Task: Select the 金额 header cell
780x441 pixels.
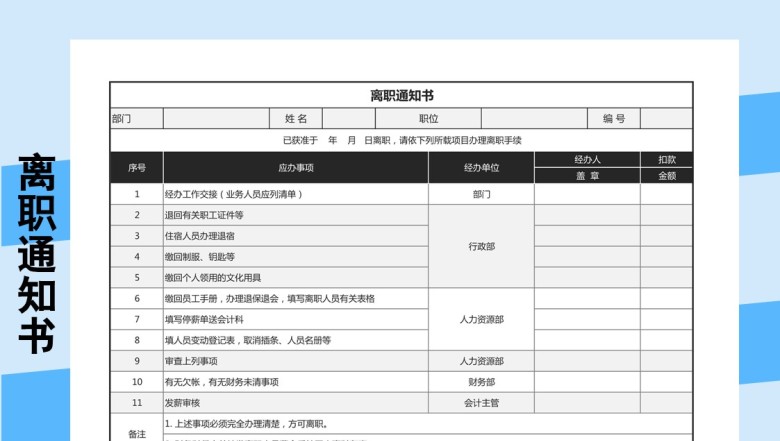Action: [x=667, y=176]
